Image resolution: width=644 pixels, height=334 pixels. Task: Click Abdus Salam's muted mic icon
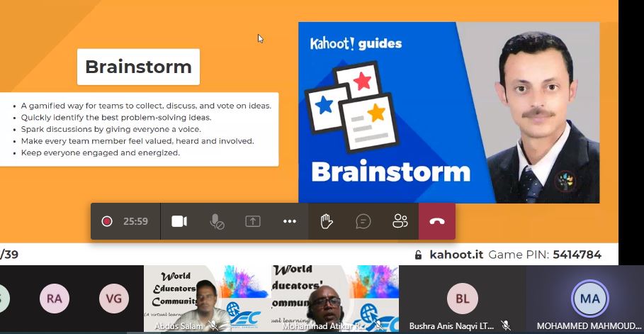tap(213, 325)
